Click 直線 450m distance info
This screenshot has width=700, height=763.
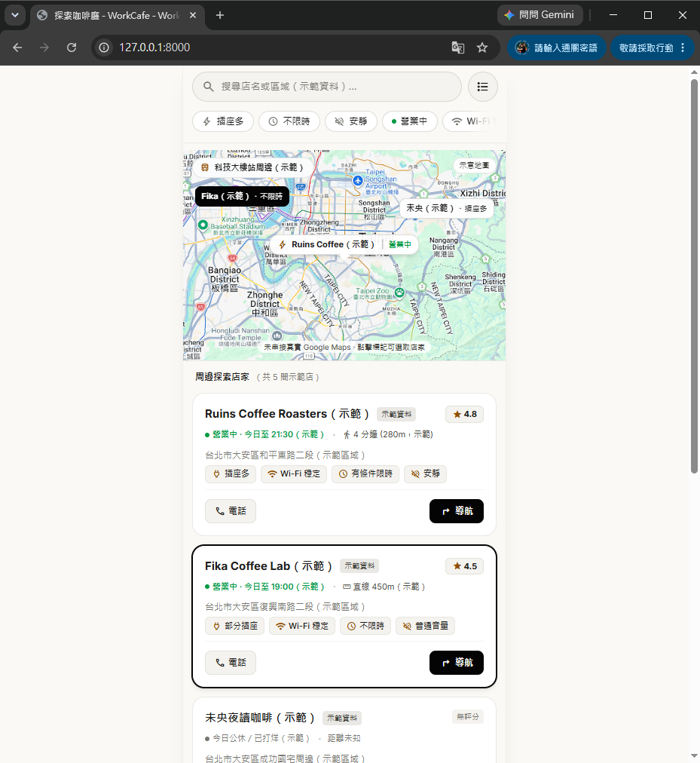click(x=384, y=587)
